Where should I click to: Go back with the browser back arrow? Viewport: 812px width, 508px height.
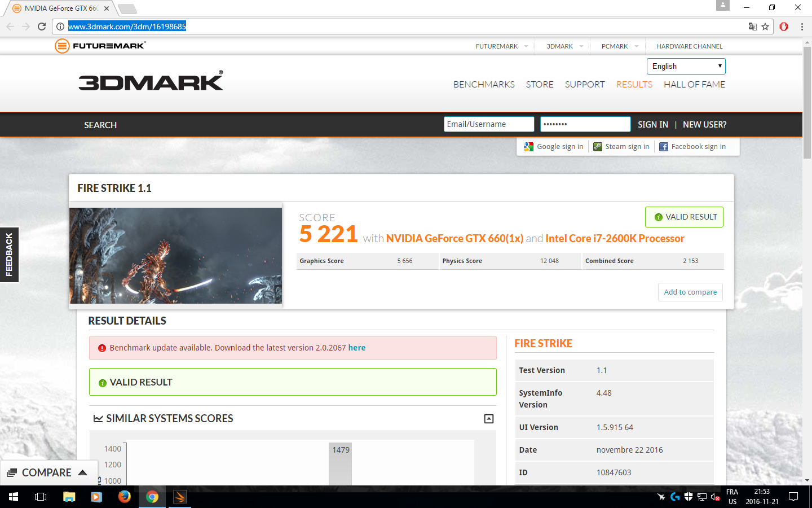[10, 27]
